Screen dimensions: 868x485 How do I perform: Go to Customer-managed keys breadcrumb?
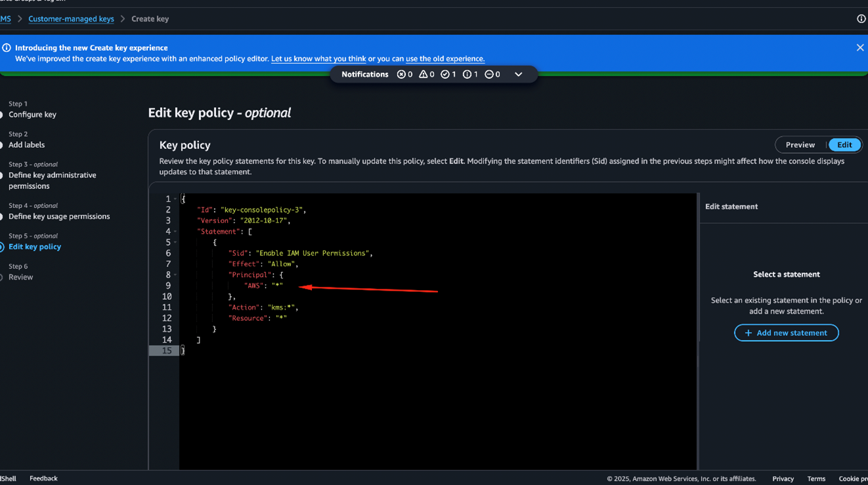(71, 19)
